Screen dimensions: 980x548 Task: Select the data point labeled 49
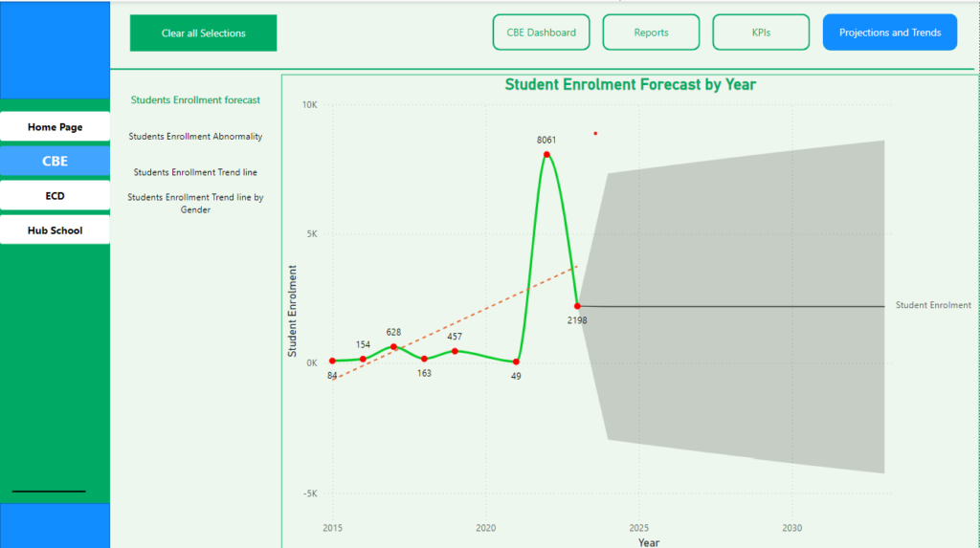pyautogui.click(x=516, y=362)
